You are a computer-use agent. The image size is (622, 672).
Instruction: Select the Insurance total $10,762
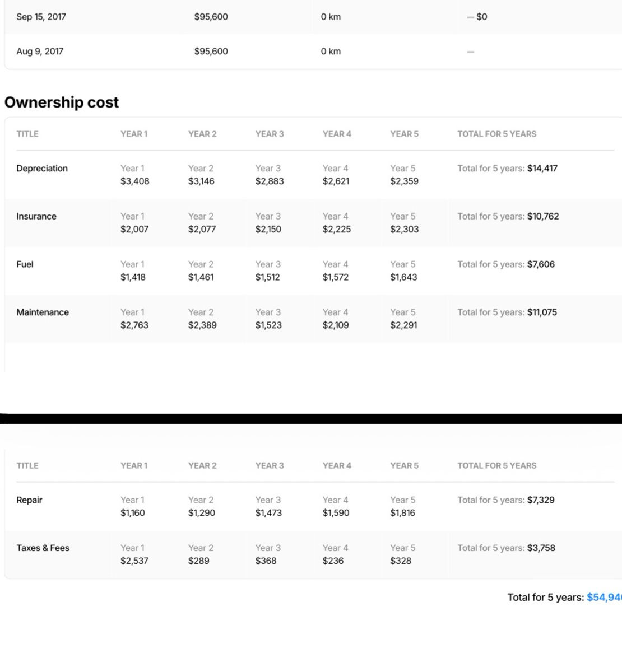pyautogui.click(x=543, y=216)
